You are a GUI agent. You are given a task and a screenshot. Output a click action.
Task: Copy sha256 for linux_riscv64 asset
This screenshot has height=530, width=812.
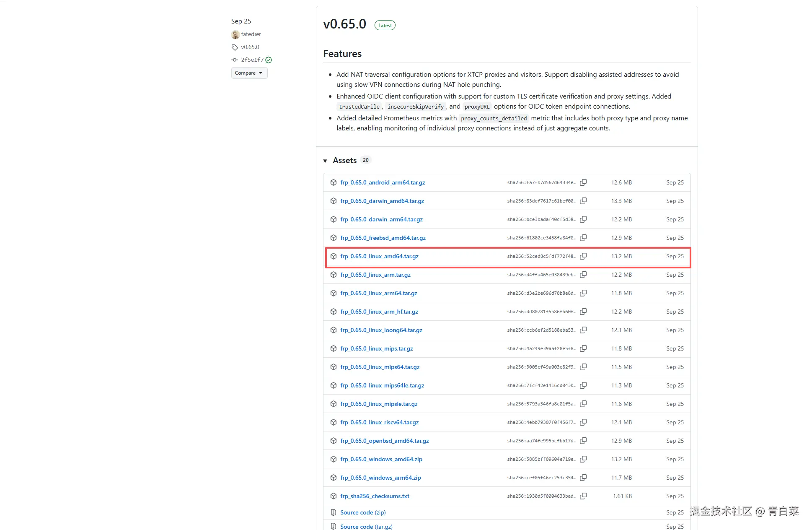pos(583,422)
